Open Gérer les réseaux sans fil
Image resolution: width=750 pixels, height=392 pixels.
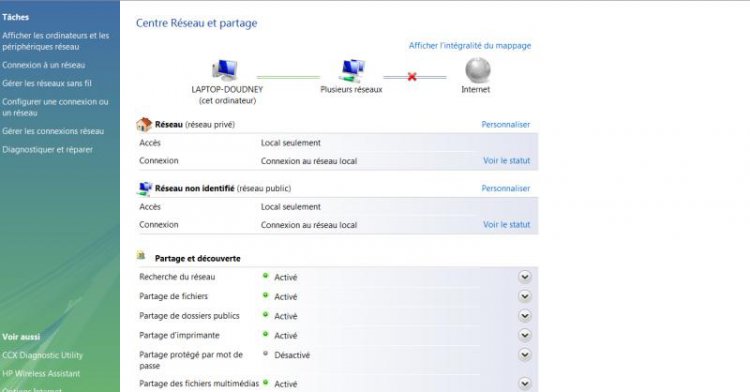click(47, 83)
